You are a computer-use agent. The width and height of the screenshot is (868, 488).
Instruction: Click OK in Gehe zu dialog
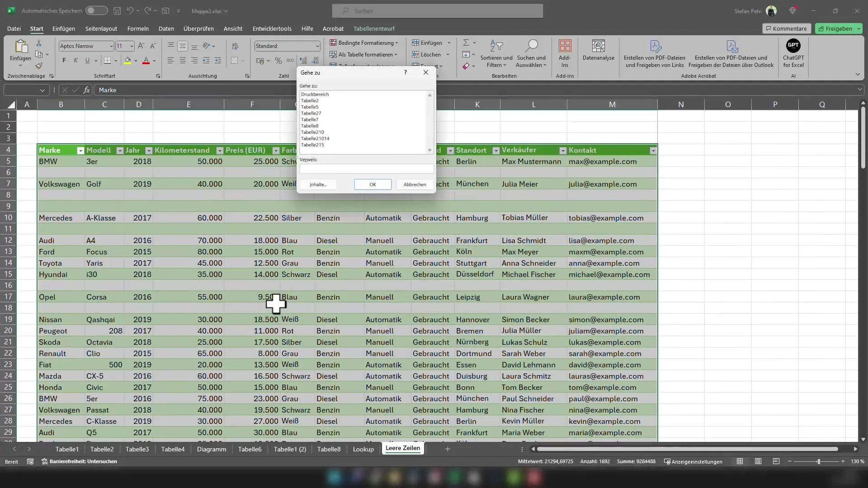(373, 184)
